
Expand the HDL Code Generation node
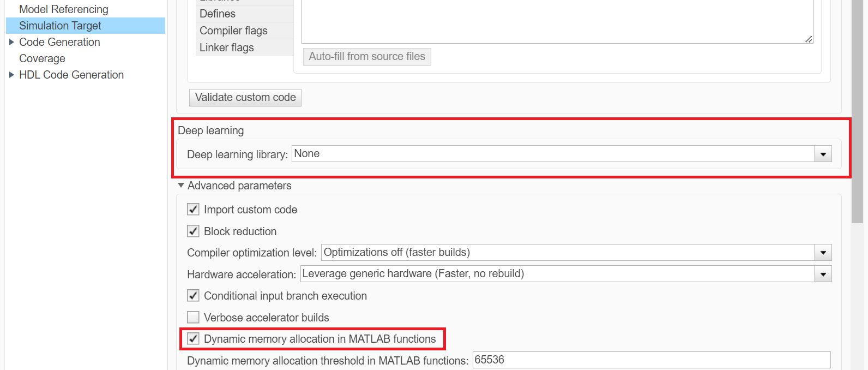click(11, 75)
